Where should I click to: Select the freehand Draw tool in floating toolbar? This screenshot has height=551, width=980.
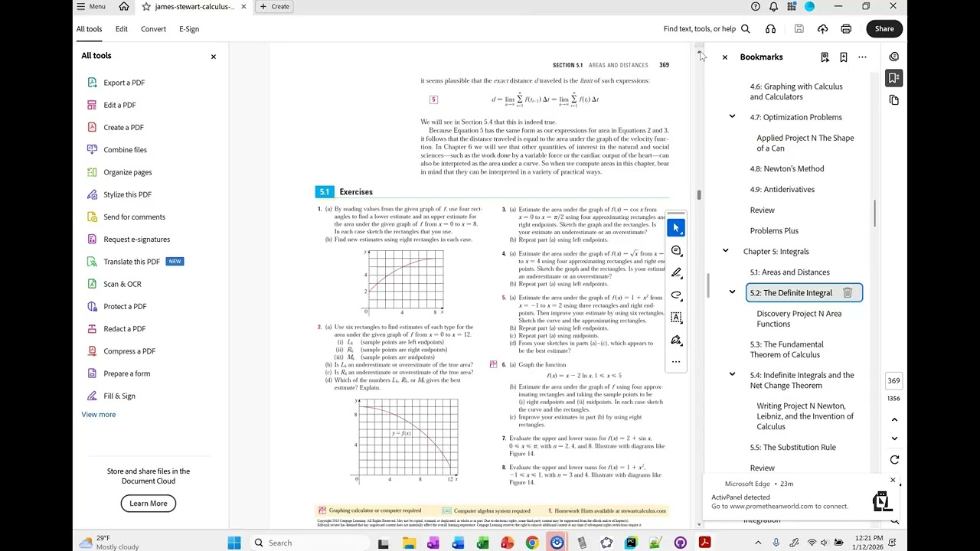pos(676,295)
